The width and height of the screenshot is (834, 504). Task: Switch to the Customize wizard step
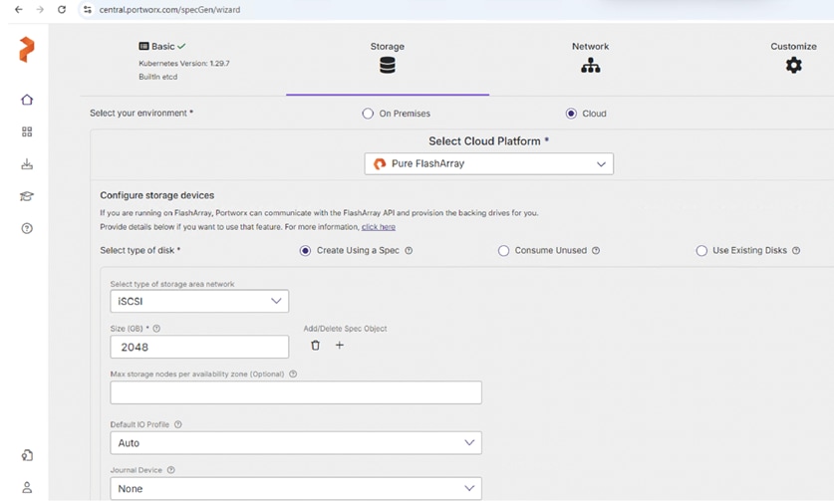click(x=793, y=46)
